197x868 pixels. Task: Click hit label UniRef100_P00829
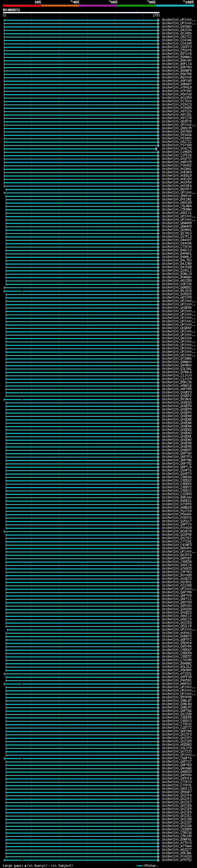coord(176,528)
